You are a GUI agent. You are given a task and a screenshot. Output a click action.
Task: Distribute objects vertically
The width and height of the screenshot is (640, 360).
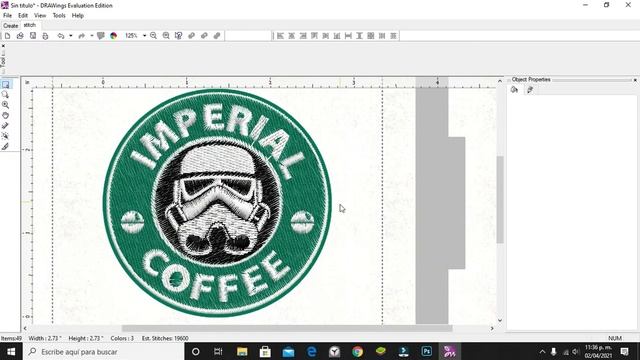tap(393, 36)
